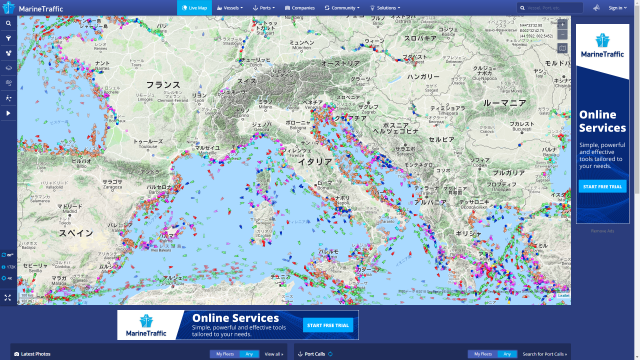
Task: Open the map search magnifier in sidebar
Action: (x=8, y=24)
